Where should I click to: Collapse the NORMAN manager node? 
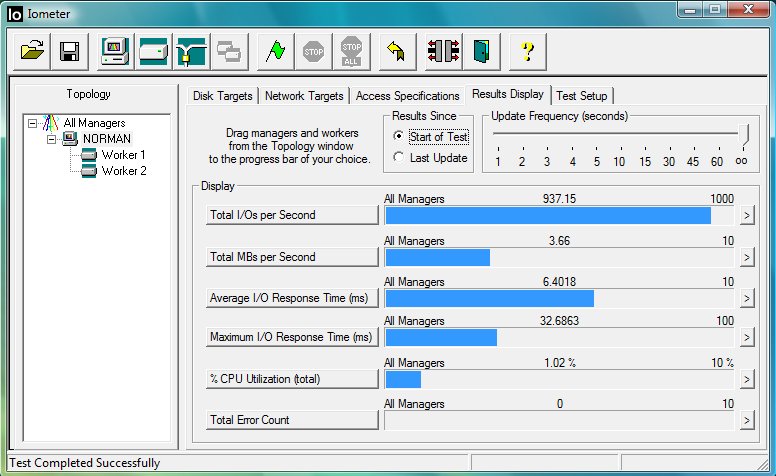coord(51,140)
